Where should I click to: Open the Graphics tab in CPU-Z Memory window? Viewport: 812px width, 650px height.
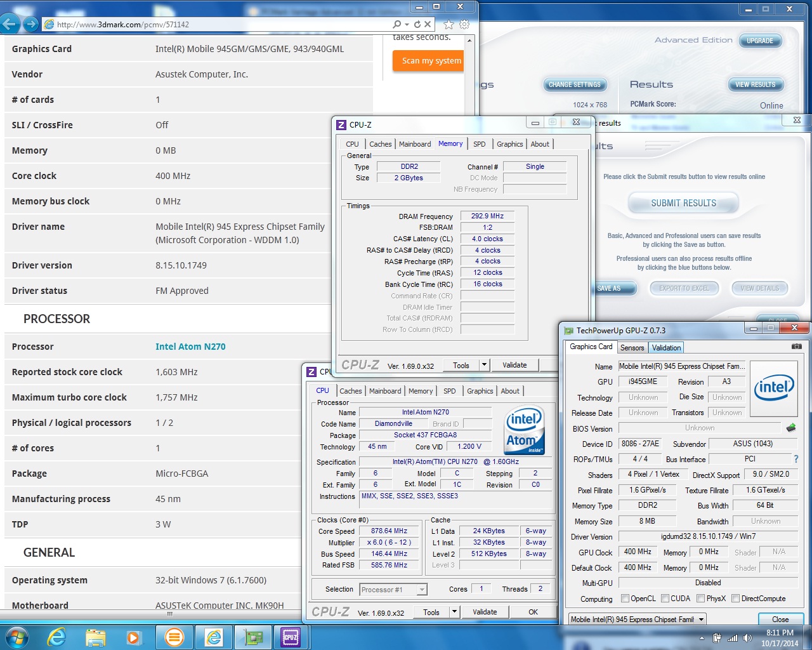click(x=510, y=144)
